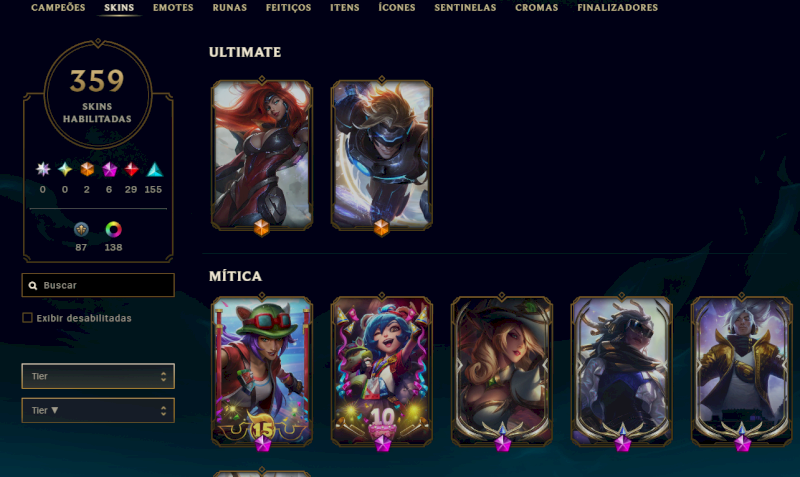800x477 pixels.
Task: Click the rainbow chroma ring icon
Action: (x=113, y=230)
